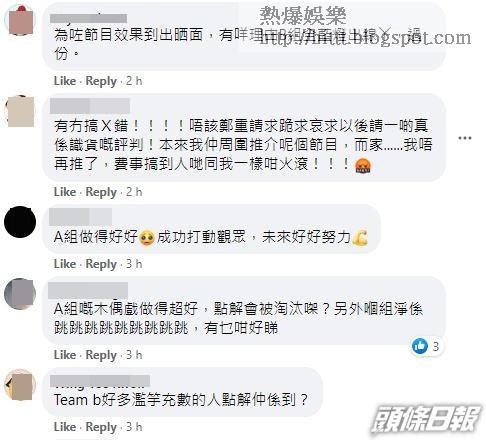Click the angry emoji in second comment
Viewport: 486px width, 440px height.
363,165
